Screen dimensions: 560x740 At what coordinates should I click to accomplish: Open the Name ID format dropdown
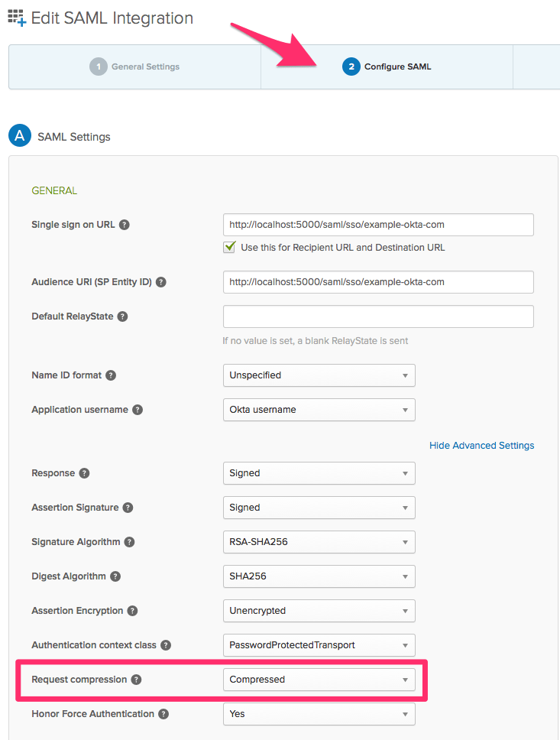319,375
